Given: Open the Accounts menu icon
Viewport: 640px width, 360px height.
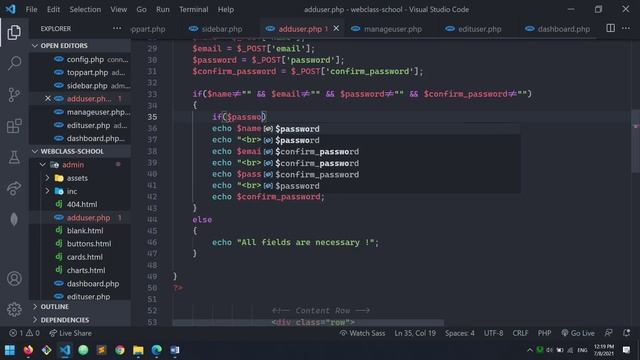Looking at the screenshot, I should [14, 278].
